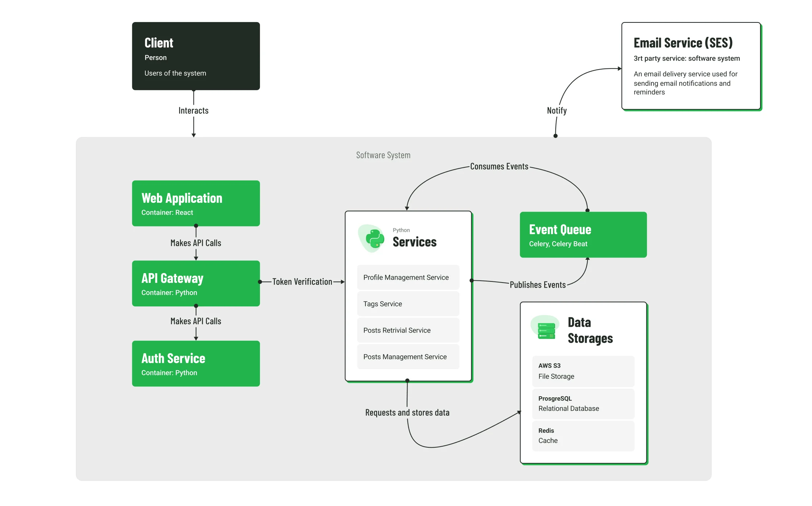Image resolution: width=812 pixels, height=506 pixels.
Task: Select Posts Management Service entry
Action: pos(408,357)
